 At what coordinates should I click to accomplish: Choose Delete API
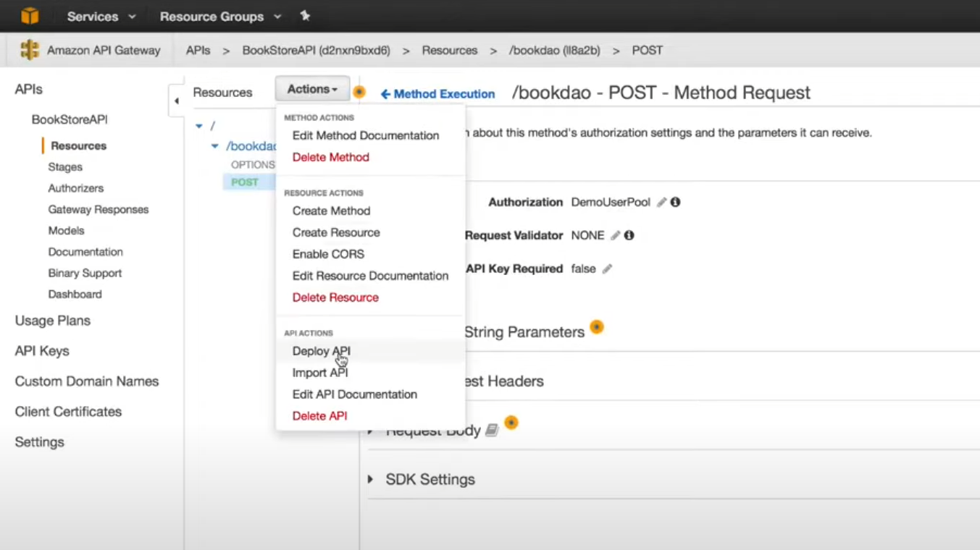[319, 416]
